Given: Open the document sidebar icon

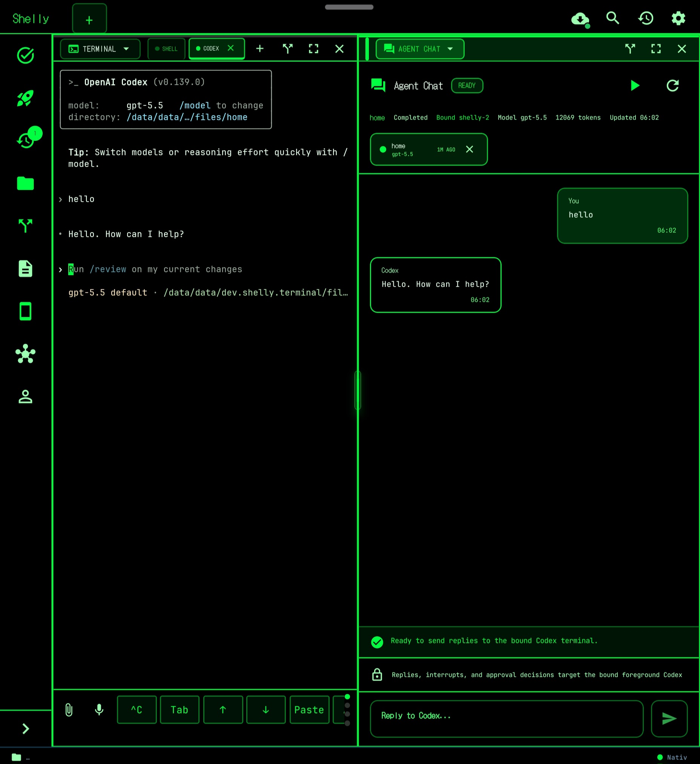Looking at the screenshot, I should coord(25,269).
